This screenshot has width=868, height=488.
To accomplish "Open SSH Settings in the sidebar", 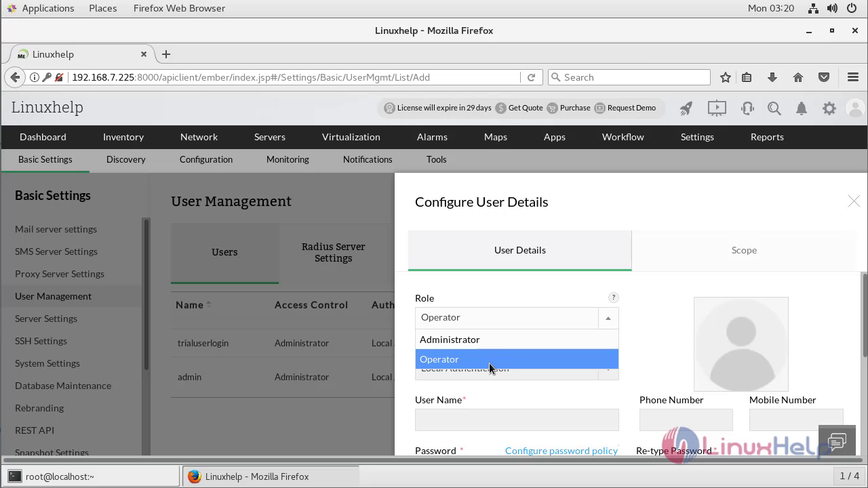I will tap(41, 341).
